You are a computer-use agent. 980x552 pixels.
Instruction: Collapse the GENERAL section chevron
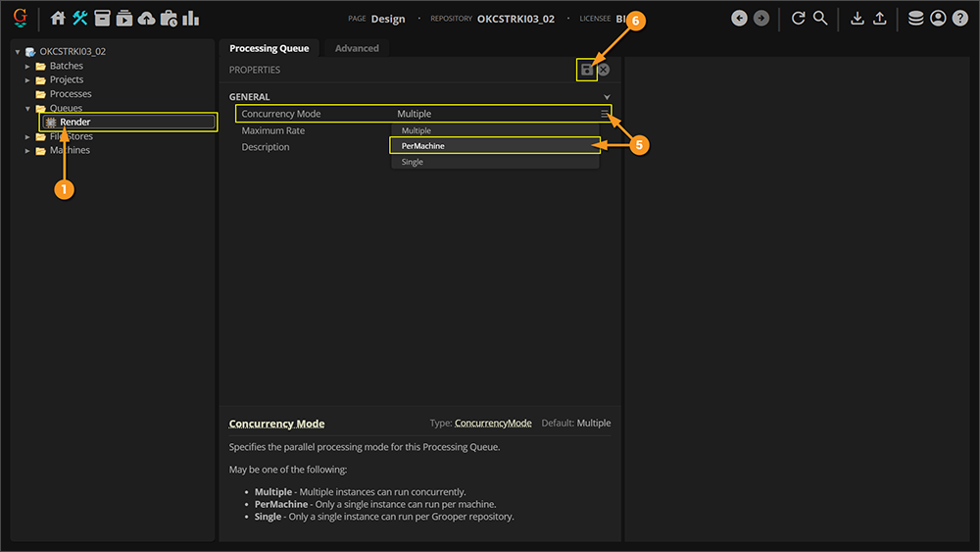(607, 97)
